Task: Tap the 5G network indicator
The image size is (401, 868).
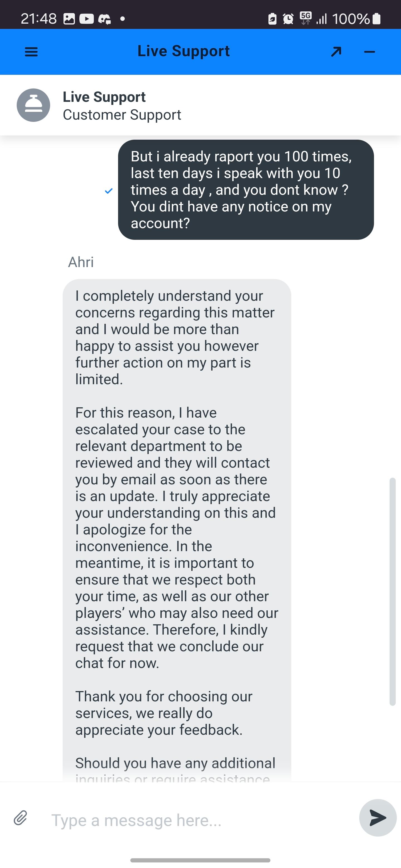Action: 305,18
